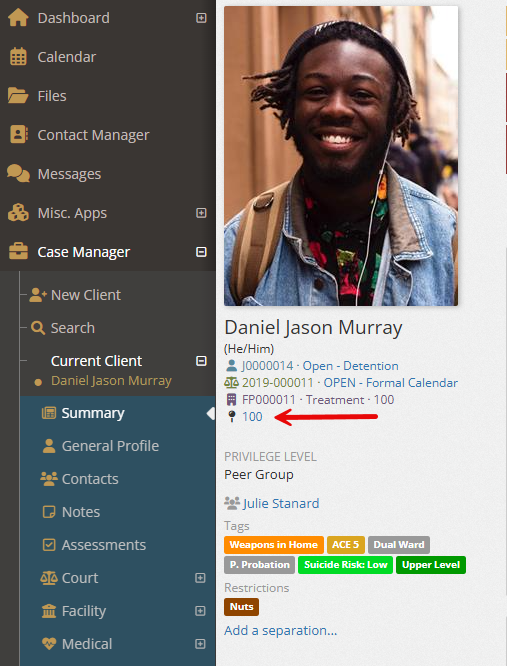507x666 pixels.
Task: Open the Calendar icon in sidebar
Action: (18, 57)
